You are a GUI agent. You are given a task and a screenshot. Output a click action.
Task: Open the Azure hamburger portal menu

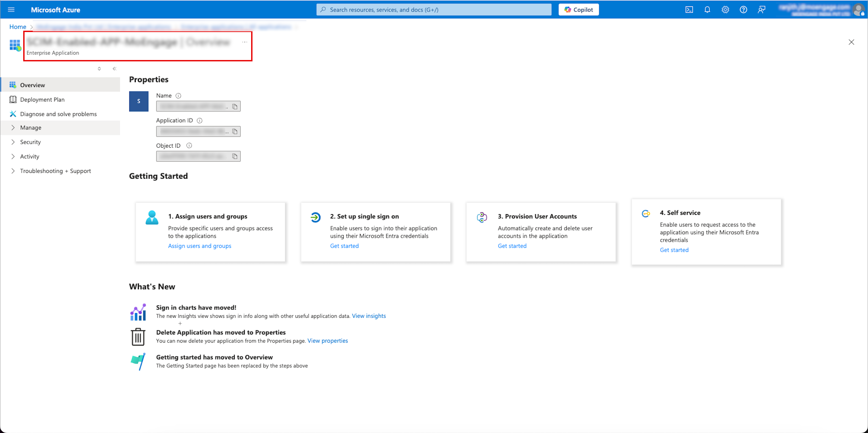coord(11,10)
